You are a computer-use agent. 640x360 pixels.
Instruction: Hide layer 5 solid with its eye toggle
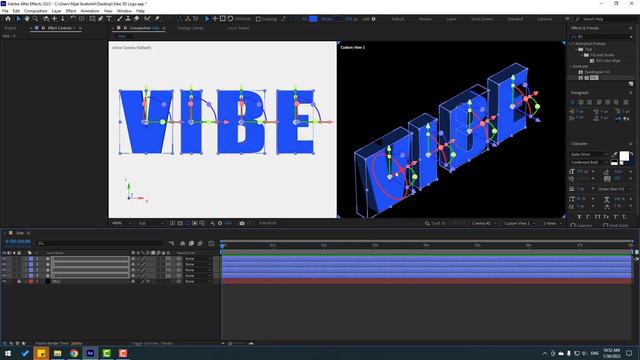[4, 281]
